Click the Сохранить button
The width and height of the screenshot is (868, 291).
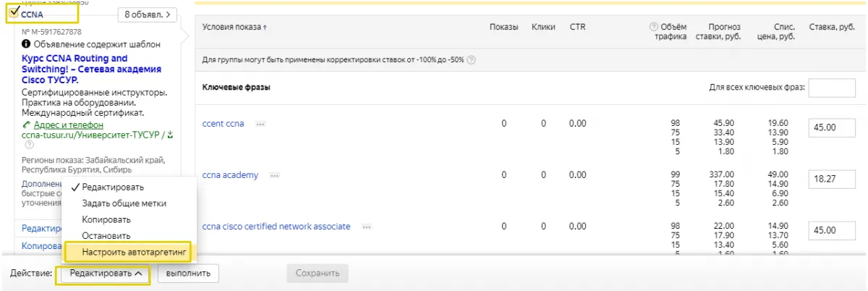(x=317, y=274)
